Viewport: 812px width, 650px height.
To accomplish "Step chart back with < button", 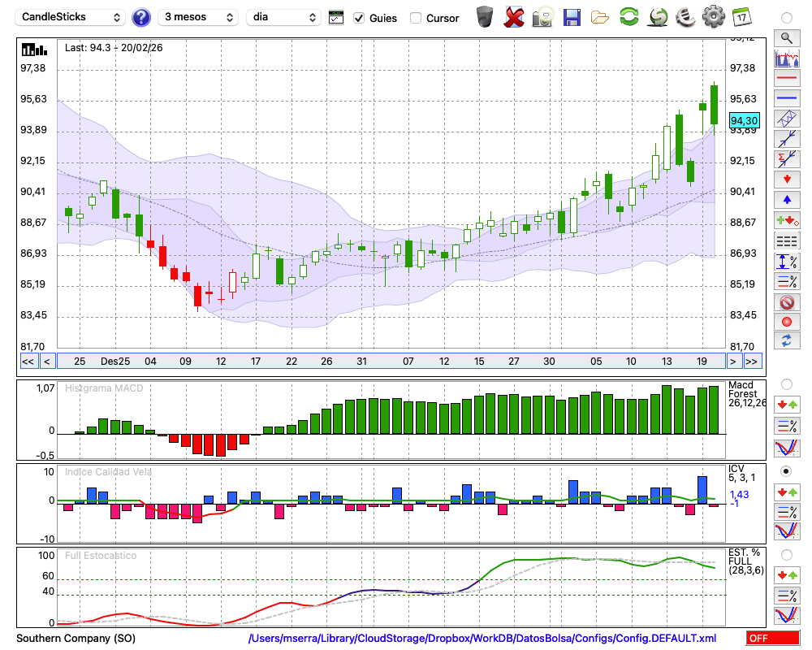I will pyautogui.click(x=46, y=362).
